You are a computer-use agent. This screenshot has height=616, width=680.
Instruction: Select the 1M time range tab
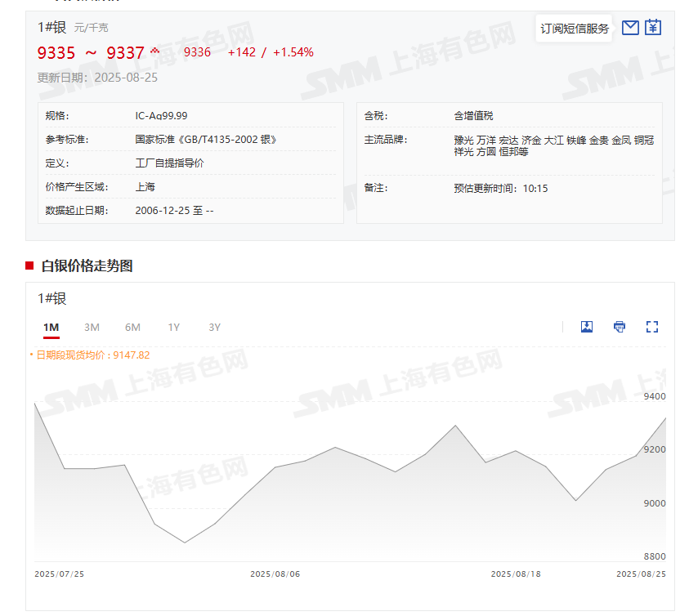coord(51,328)
